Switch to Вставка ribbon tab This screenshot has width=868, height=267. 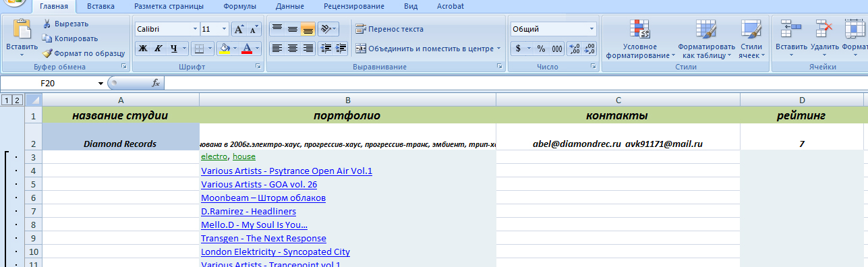click(x=100, y=6)
